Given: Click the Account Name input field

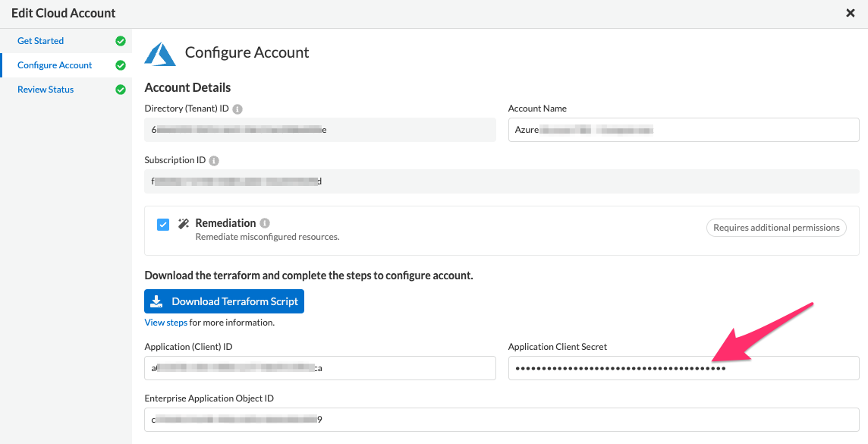Looking at the screenshot, I should (x=682, y=129).
